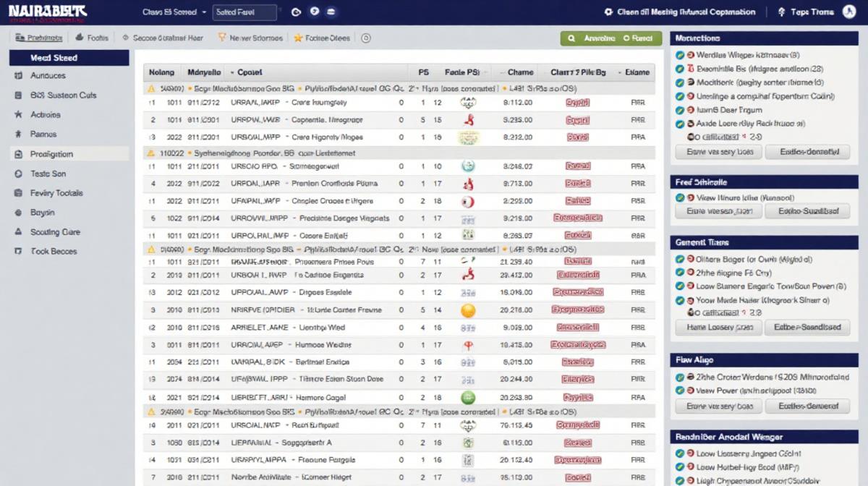
Task: Click the Bane ves sery boes button under Flaw Aligo
Action: [x=718, y=406]
